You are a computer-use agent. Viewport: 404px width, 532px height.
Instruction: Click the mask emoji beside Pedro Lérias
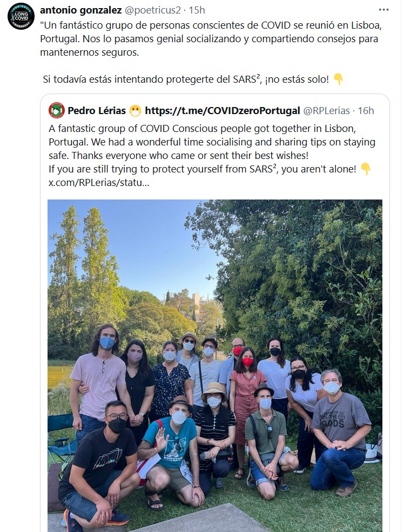click(x=135, y=111)
